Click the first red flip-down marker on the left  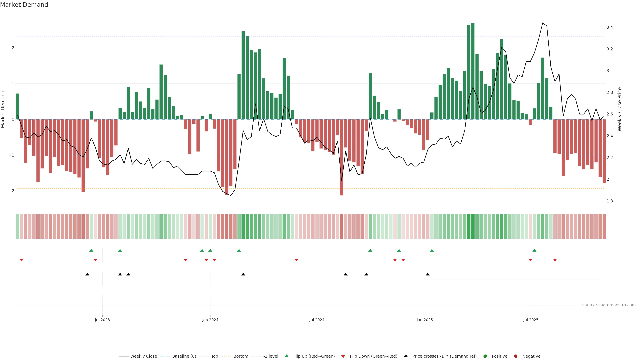tap(21, 260)
